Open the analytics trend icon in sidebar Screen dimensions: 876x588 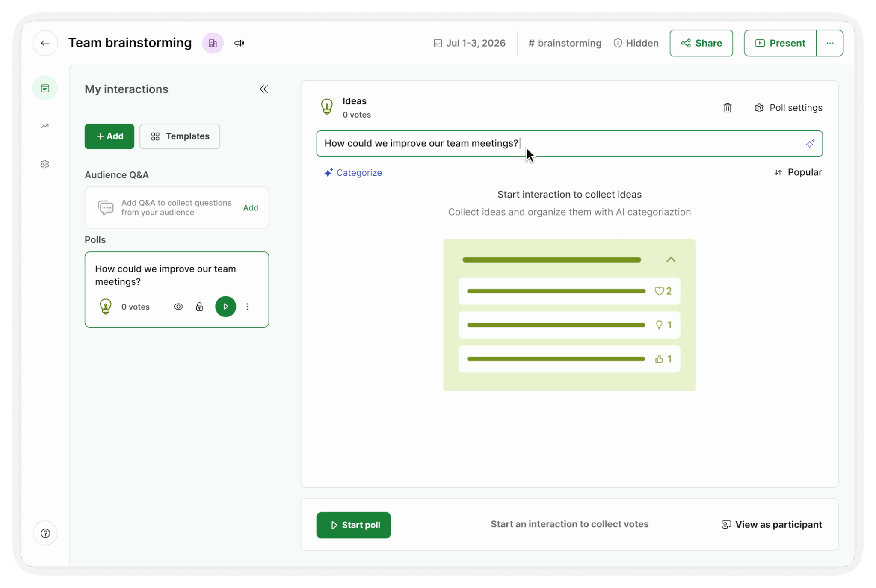45,126
